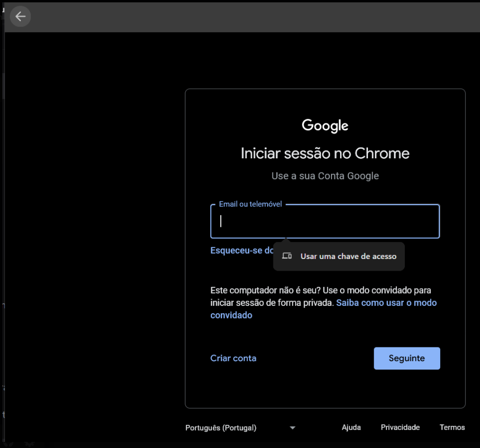The width and height of the screenshot is (480, 448).
Task: Click the back arrow icon
Action: pyautogui.click(x=20, y=17)
